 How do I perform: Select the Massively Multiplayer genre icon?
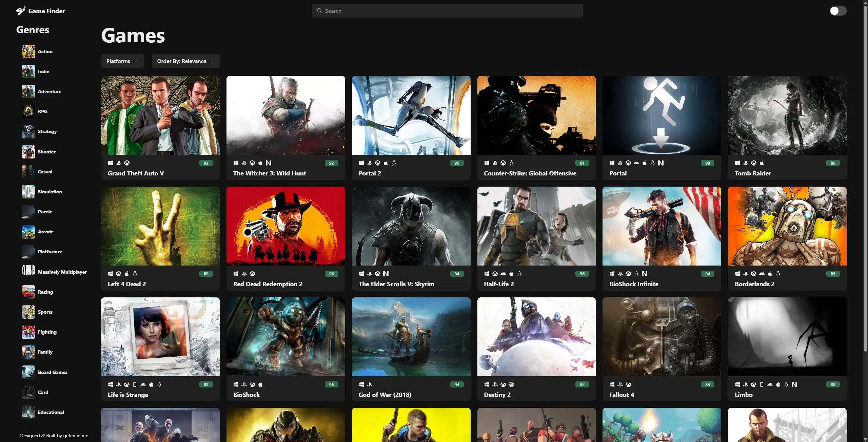(28, 272)
